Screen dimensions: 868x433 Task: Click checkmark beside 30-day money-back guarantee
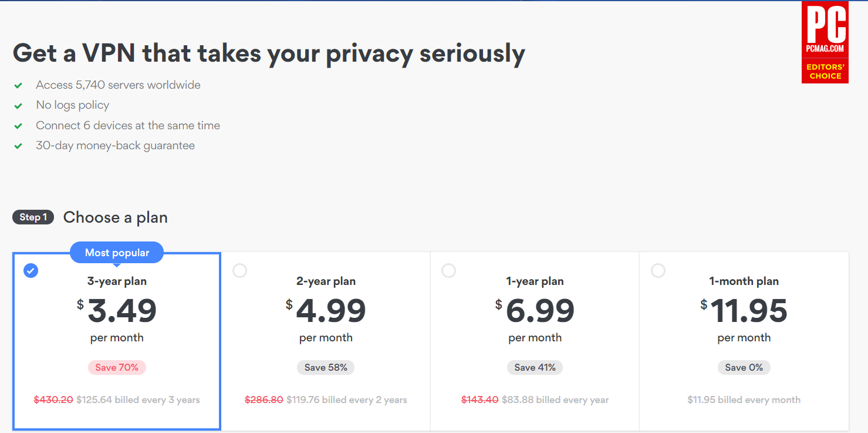(18, 146)
